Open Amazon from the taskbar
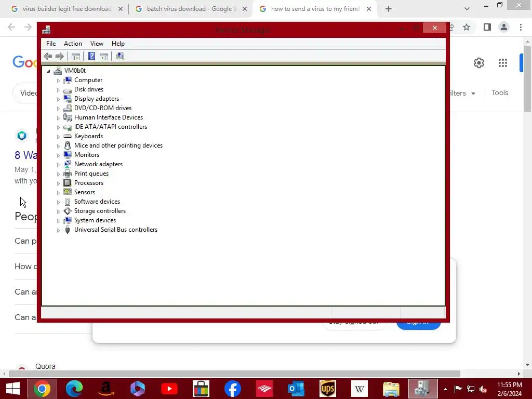 106,389
